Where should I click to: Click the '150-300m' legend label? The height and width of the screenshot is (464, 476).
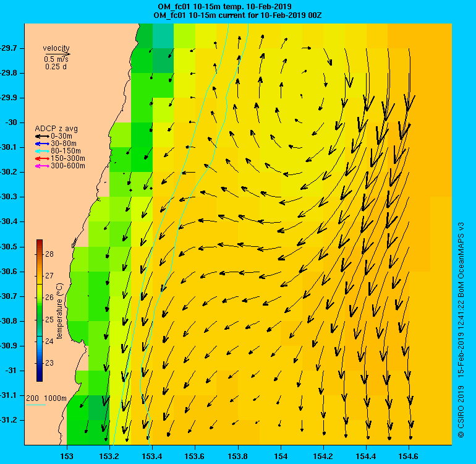tap(68, 158)
